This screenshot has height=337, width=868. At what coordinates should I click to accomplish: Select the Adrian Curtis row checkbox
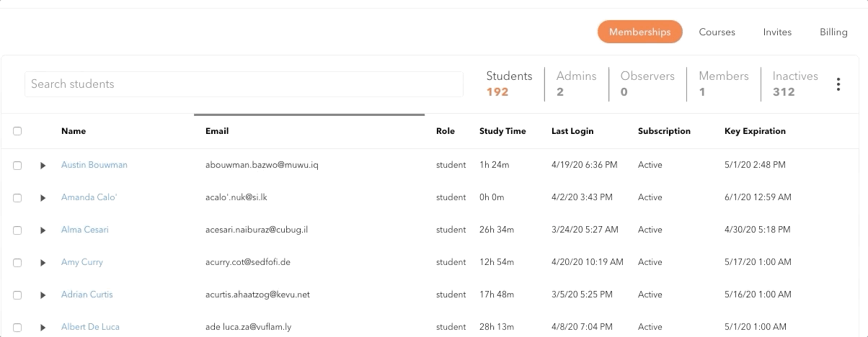pyautogui.click(x=17, y=295)
